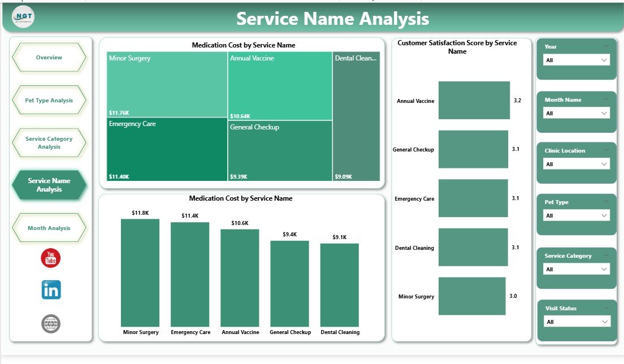Expand the Visit Status dropdown
This screenshot has height=364, width=624.
tap(576, 322)
